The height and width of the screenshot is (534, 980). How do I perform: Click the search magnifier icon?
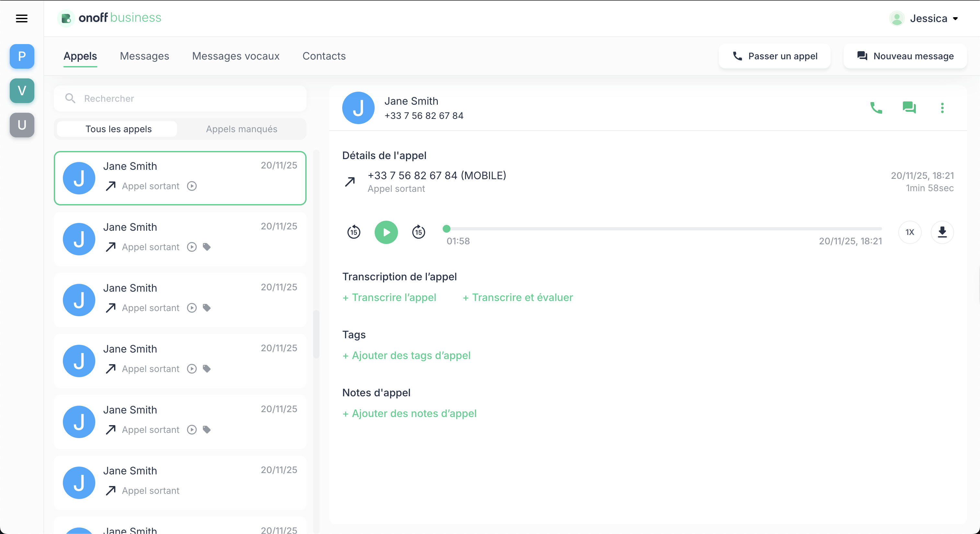click(70, 99)
